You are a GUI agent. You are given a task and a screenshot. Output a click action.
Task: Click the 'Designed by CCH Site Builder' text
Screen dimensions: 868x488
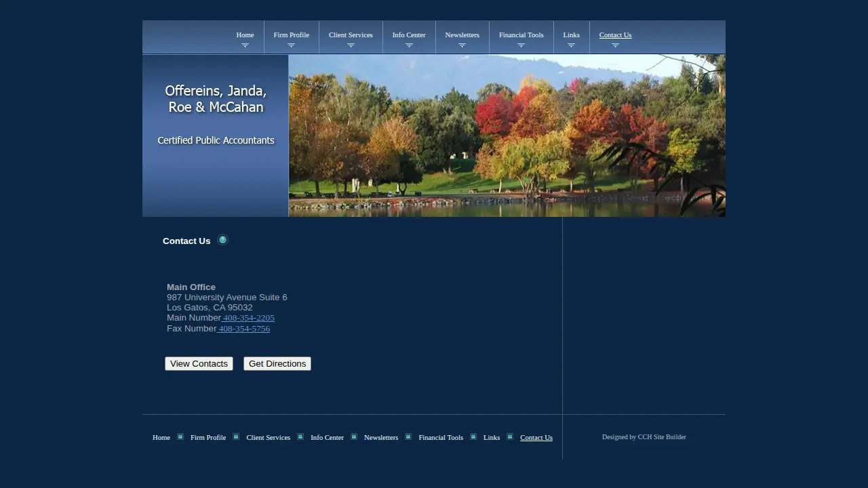(x=644, y=437)
